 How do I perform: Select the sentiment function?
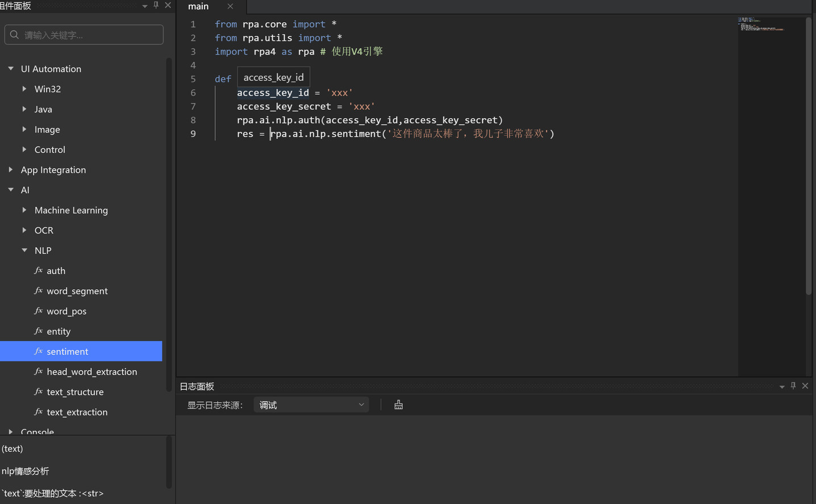[x=81, y=351]
